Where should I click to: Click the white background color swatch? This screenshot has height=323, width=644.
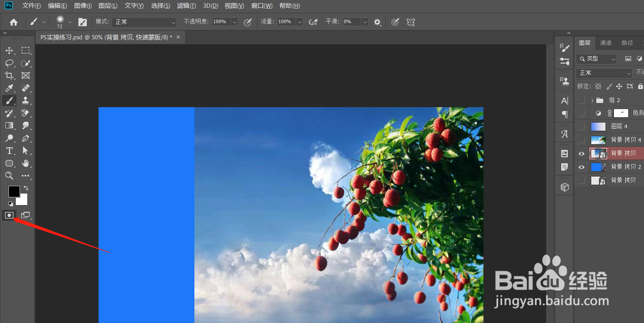(x=23, y=200)
